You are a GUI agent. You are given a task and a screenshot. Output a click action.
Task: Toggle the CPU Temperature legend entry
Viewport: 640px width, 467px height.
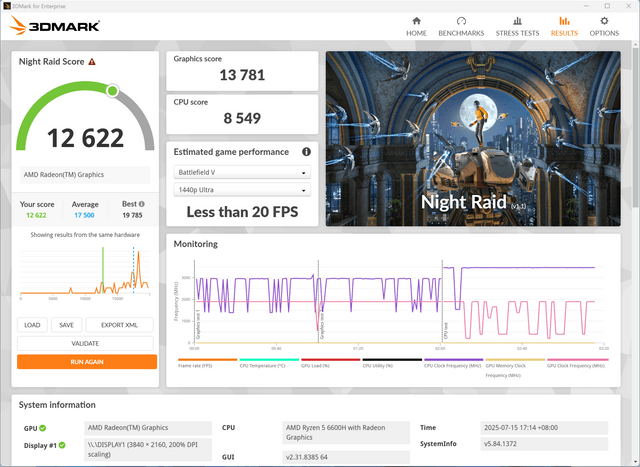(x=269, y=363)
